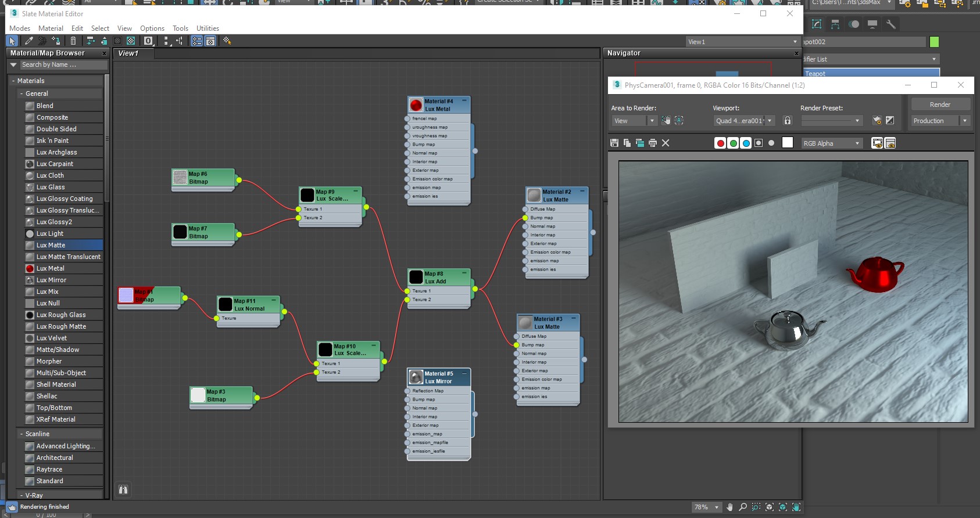Select Lux Metal in material list
Viewport: 980px width, 518px height.
[x=51, y=268]
